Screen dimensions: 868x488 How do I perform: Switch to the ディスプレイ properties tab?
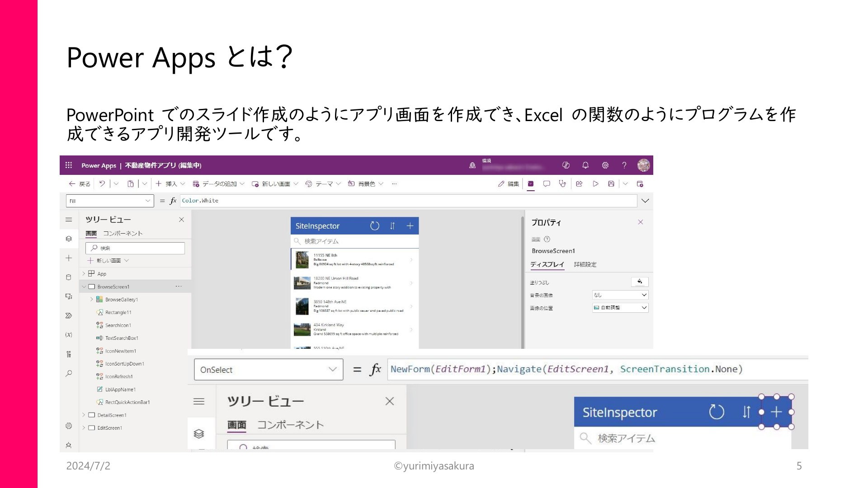tap(547, 265)
